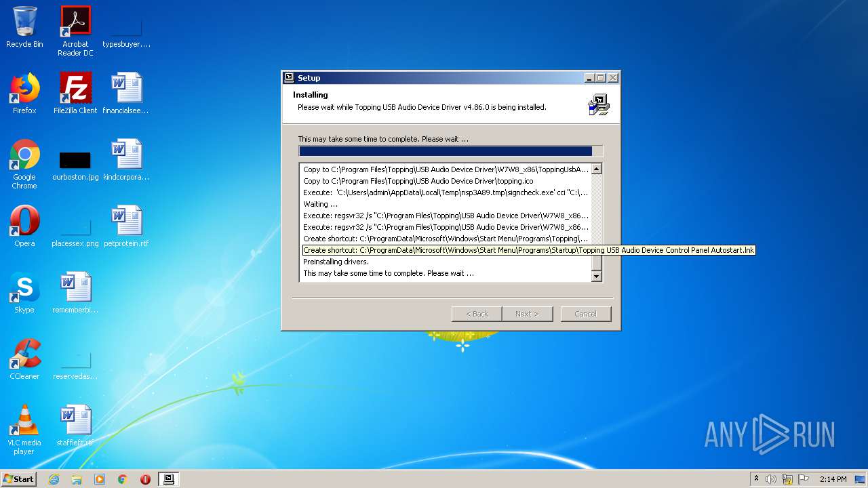The height and width of the screenshot is (488, 868).
Task: Select the signcheck.exe Execute log line
Action: (446, 192)
